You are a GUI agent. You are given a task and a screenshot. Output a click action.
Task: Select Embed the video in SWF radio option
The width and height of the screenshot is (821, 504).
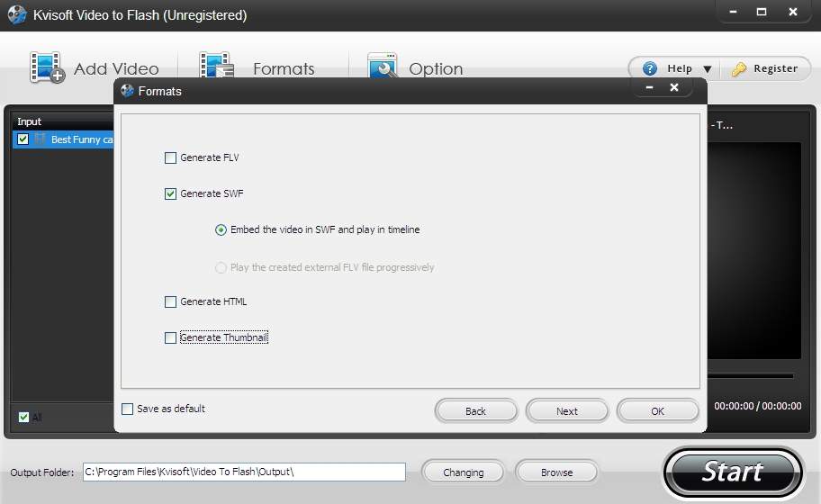click(221, 230)
